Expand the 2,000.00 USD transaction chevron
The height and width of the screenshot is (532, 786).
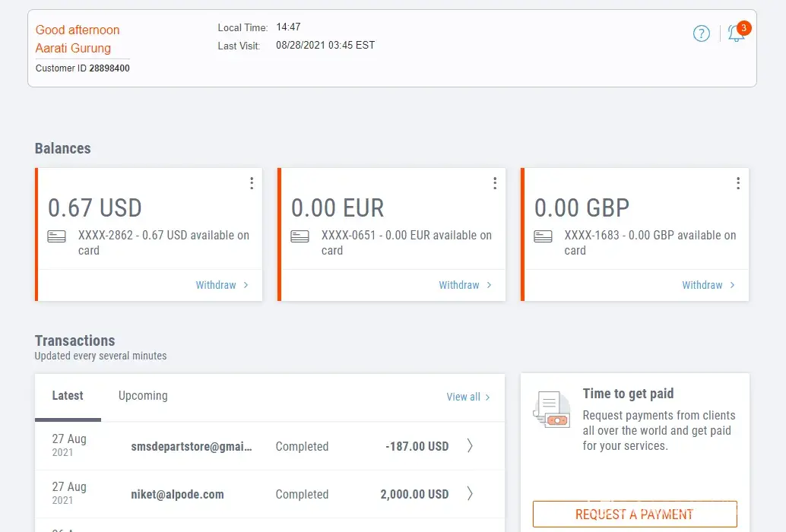470,494
